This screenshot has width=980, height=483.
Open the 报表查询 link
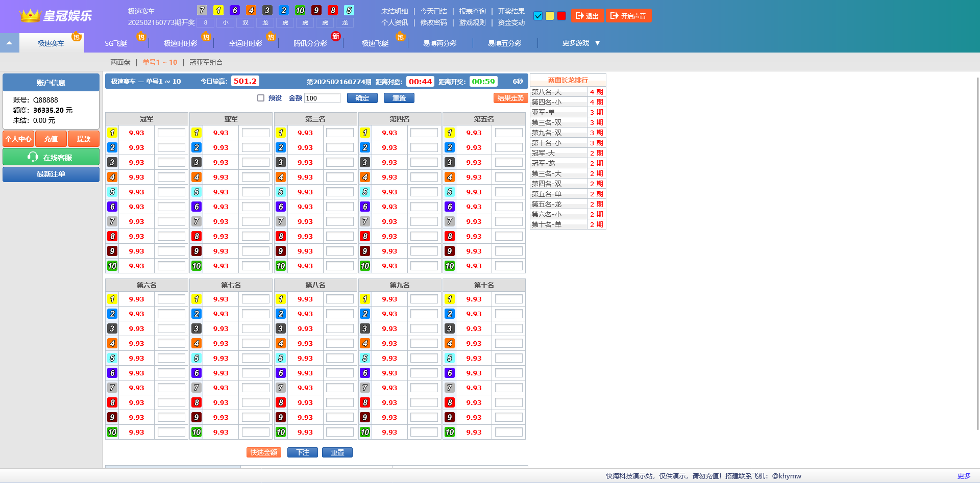[x=472, y=11]
